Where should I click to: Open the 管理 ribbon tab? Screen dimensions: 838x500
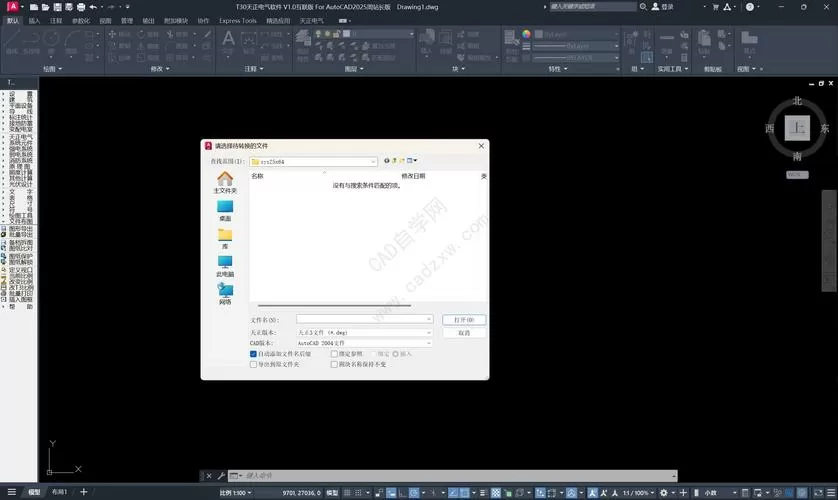[x=127, y=21]
